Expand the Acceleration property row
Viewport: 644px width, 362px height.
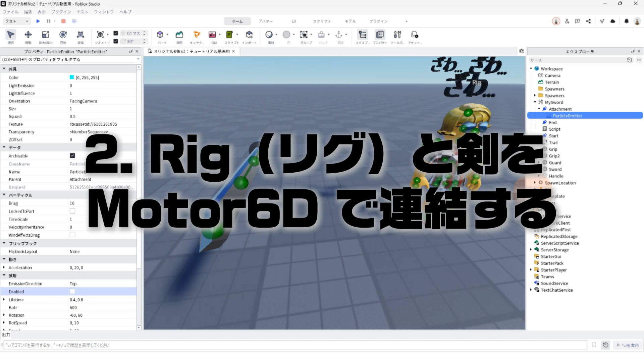(4, 267)
